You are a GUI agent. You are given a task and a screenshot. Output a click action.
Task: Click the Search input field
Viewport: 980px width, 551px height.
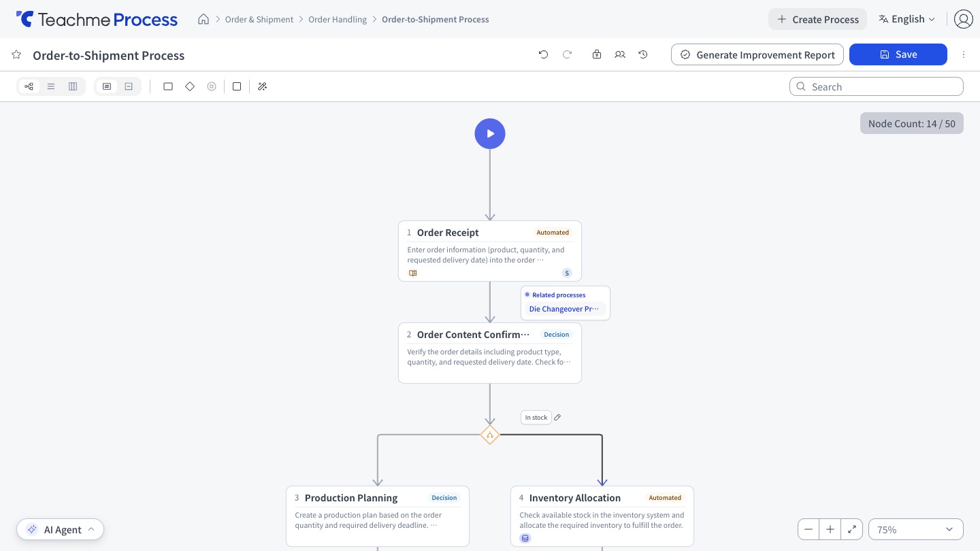point(877,86)
